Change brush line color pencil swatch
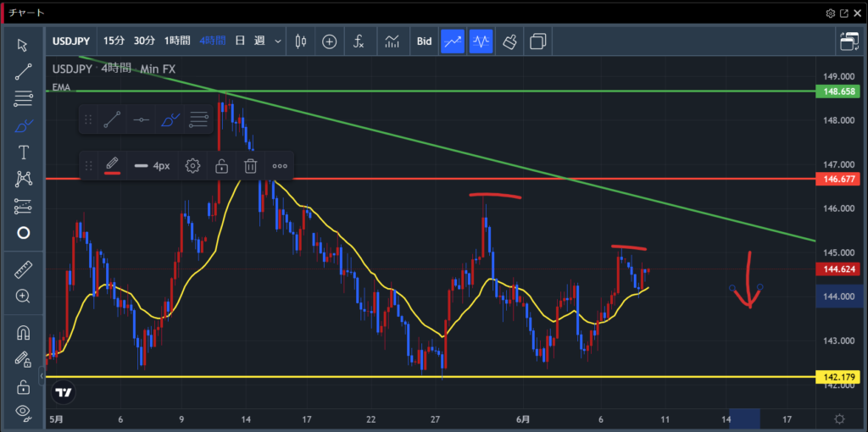This screenshot has width=868, height=432. coord(113,165)
